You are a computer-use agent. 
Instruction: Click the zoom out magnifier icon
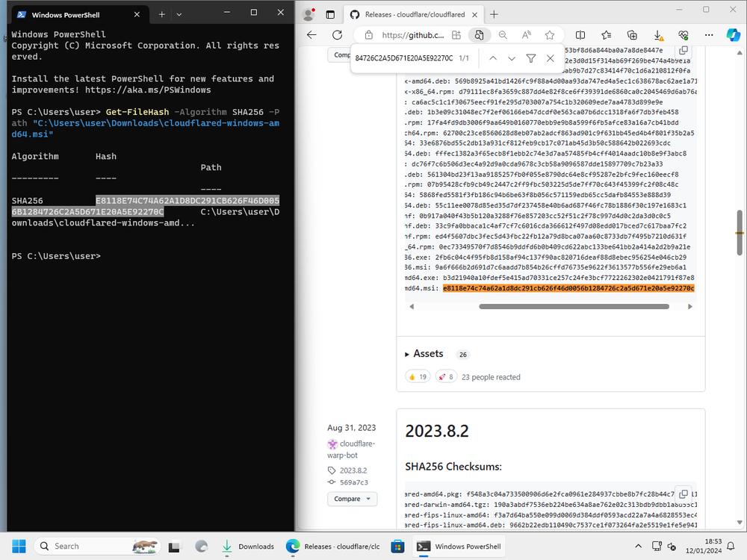[x=503, y=35]
